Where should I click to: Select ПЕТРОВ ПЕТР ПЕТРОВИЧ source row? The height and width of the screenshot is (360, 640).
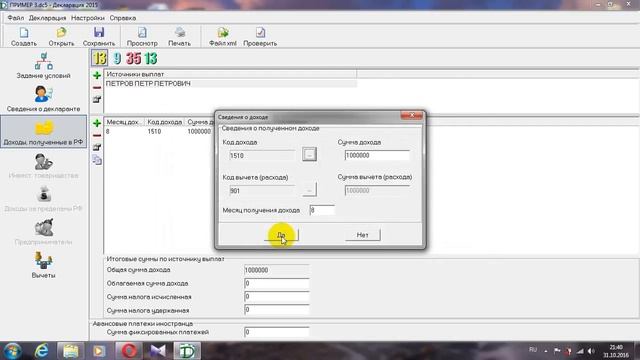tap(231, 83)
